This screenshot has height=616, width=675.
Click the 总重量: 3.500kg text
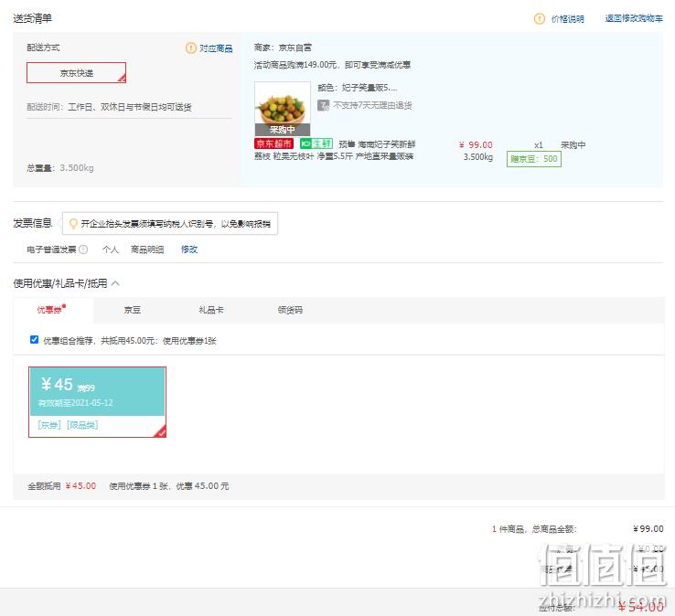pyautogui.click(x=60, y=168)
